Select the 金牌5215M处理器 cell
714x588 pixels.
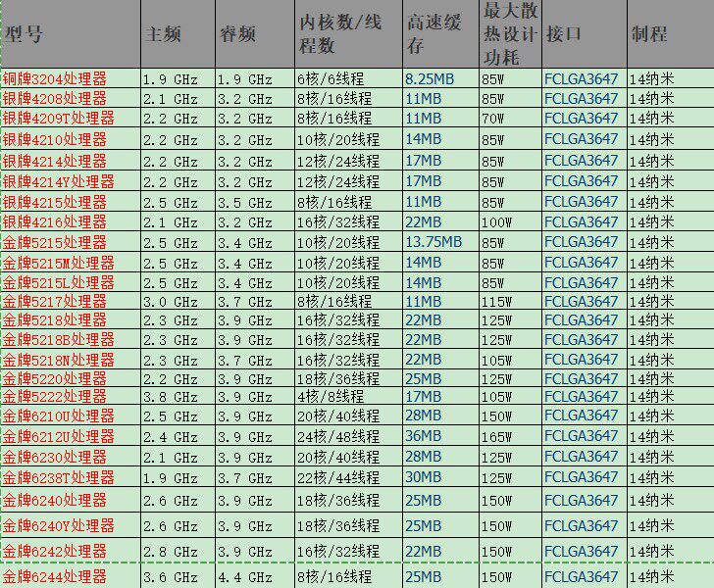pos(71,263)
